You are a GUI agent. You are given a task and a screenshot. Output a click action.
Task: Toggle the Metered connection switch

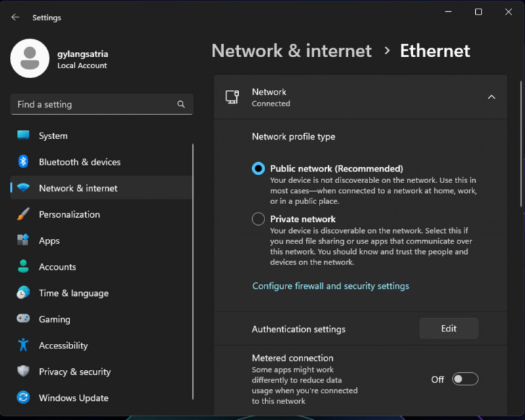pos(465,379)
